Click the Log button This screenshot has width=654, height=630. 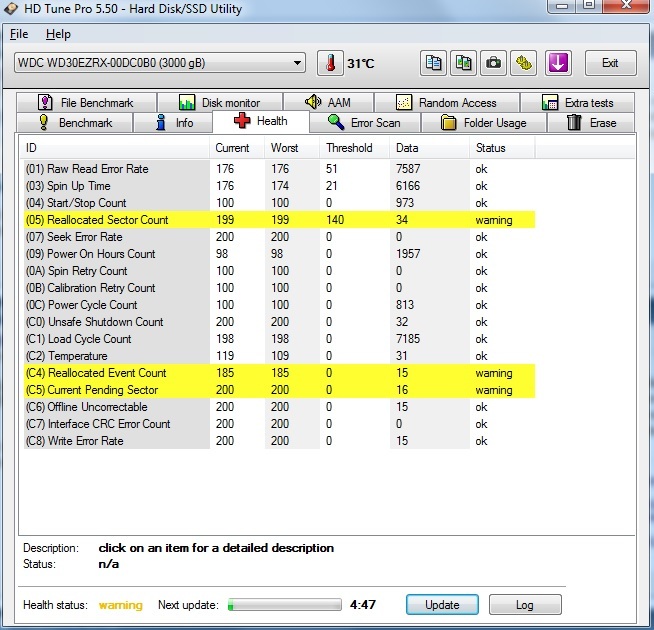click(525, 605)
